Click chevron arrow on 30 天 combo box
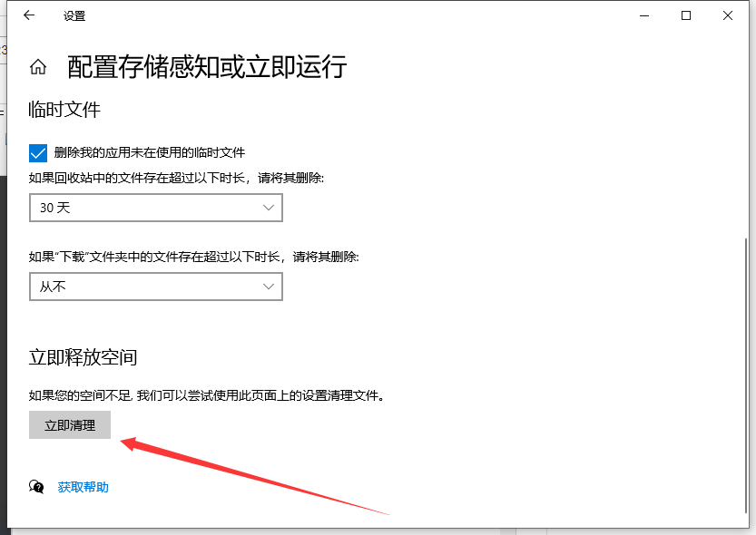 [x=268, y=208]
